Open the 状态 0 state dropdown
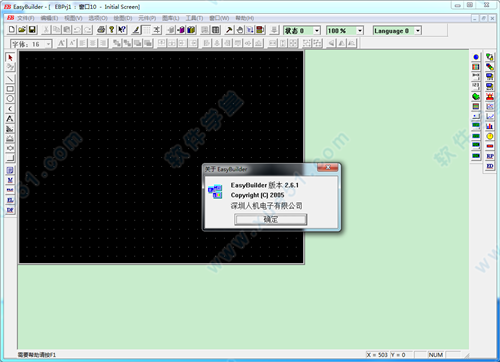The width and height of the screenshot is (500, 362). click(x=317, y=31)
